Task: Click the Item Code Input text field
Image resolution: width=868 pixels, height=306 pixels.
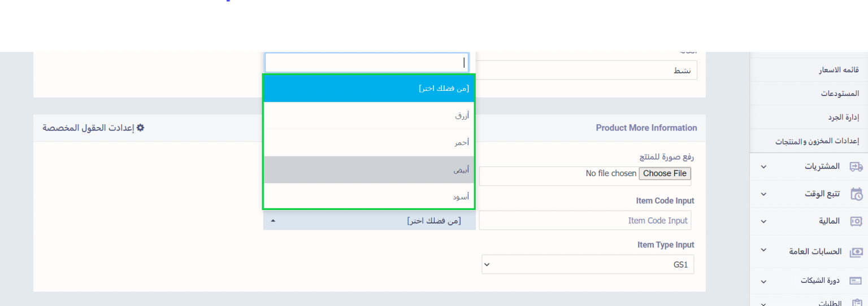Action: [585, 221]
